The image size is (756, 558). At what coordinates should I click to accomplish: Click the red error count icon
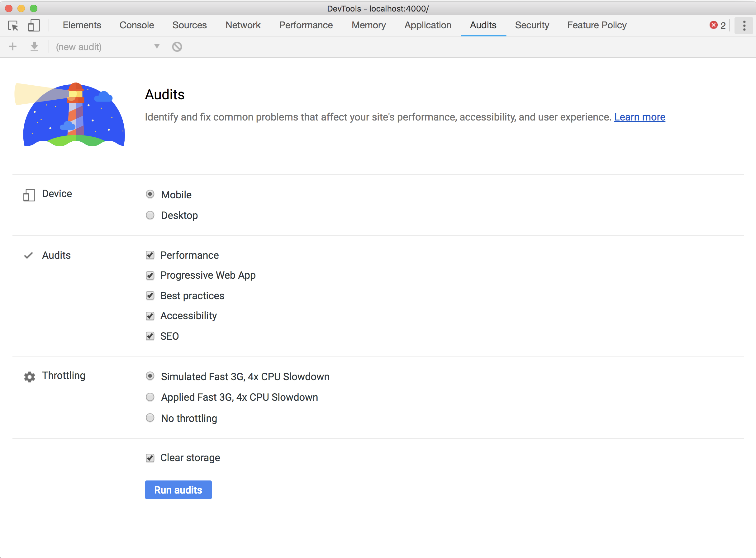(x=713, y=25)
